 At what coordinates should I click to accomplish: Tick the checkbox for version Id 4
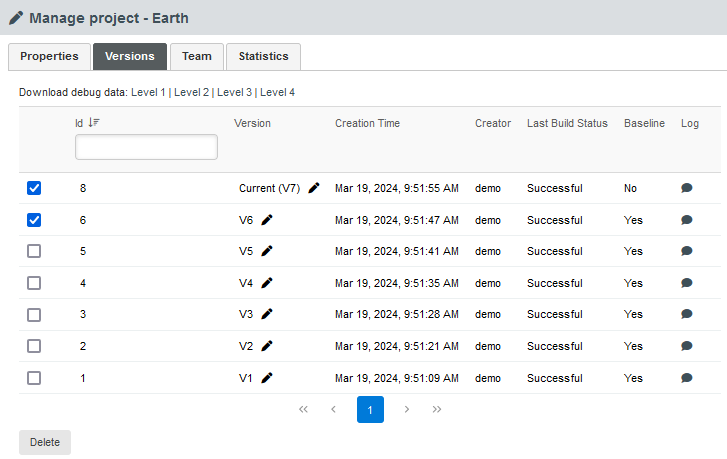tap(34, 283)
